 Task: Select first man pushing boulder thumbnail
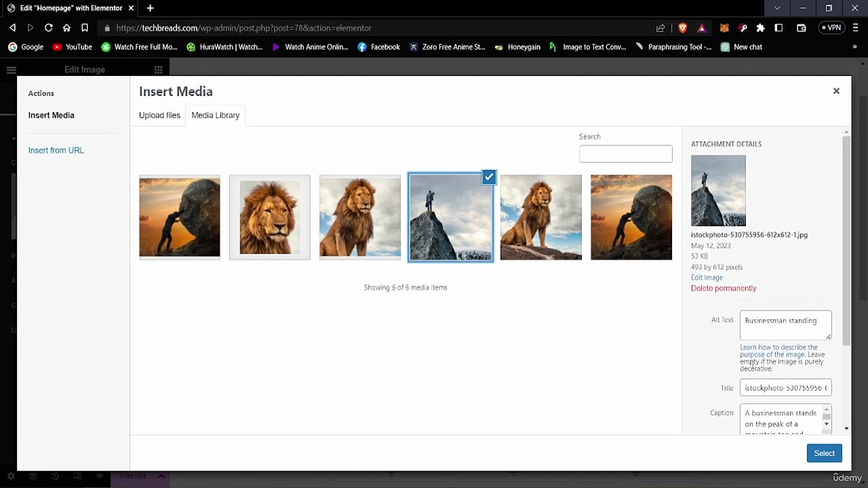[x=179, y=217]
